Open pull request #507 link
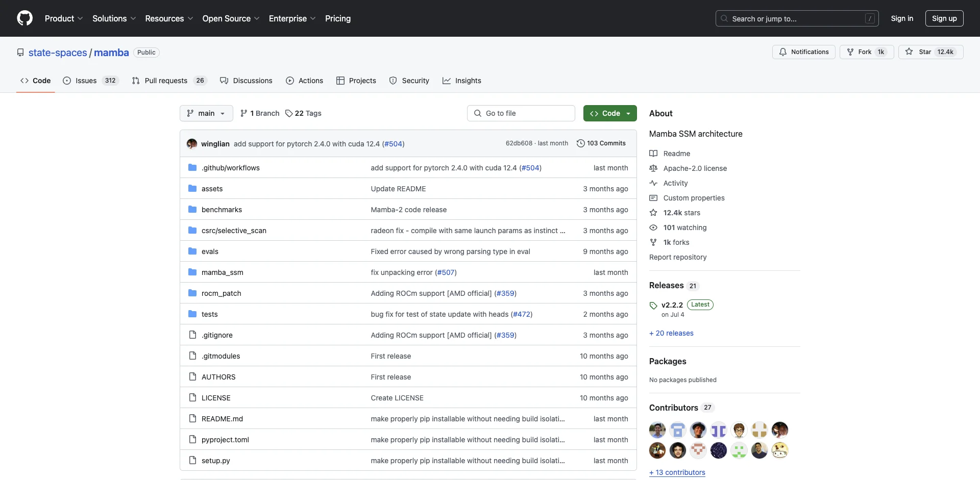The image size is (980, 480). [446, 272]
